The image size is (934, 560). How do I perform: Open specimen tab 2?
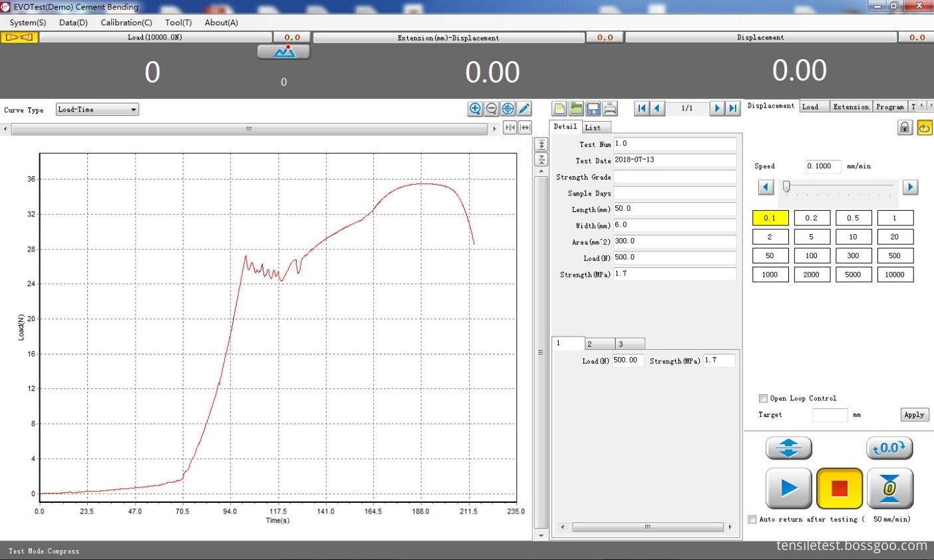point(600,344)
